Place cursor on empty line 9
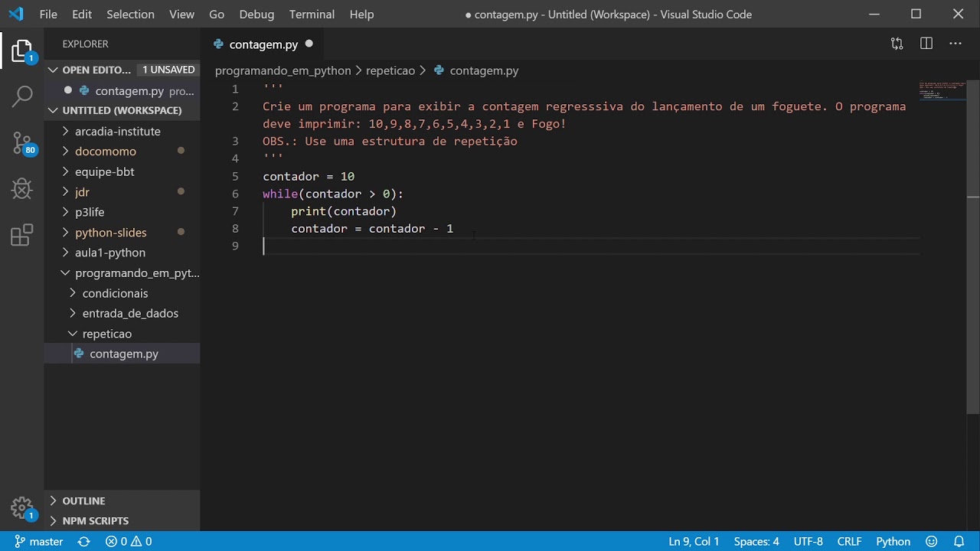This screenshot has width=980, height=551. 590,246
